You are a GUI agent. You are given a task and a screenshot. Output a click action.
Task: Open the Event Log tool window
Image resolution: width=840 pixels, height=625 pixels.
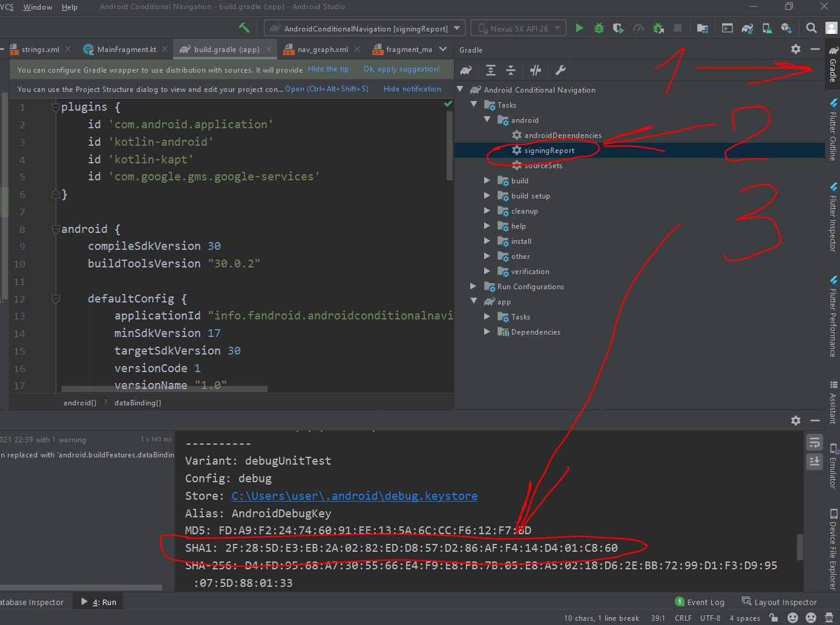point(700,602)
